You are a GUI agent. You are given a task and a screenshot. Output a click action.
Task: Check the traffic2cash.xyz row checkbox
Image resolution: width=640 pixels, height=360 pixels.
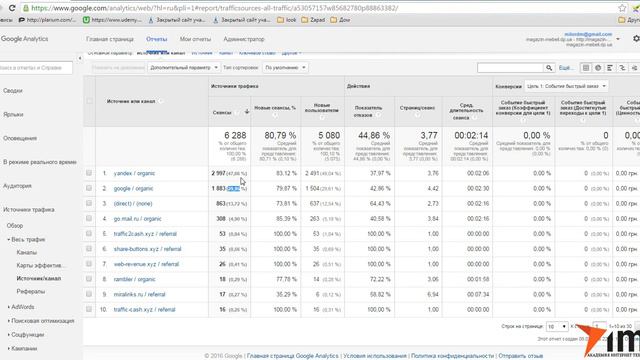click(89, 233)
